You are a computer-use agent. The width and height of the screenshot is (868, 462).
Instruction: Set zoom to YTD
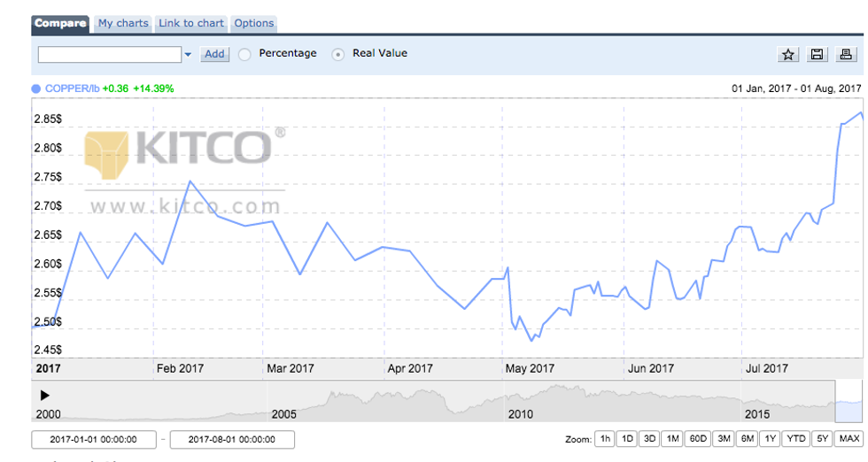click(796, 439)
